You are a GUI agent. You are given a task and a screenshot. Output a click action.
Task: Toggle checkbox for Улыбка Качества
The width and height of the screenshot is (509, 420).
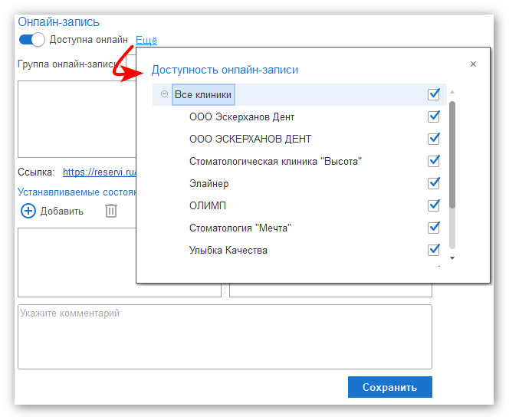(434, 250)
